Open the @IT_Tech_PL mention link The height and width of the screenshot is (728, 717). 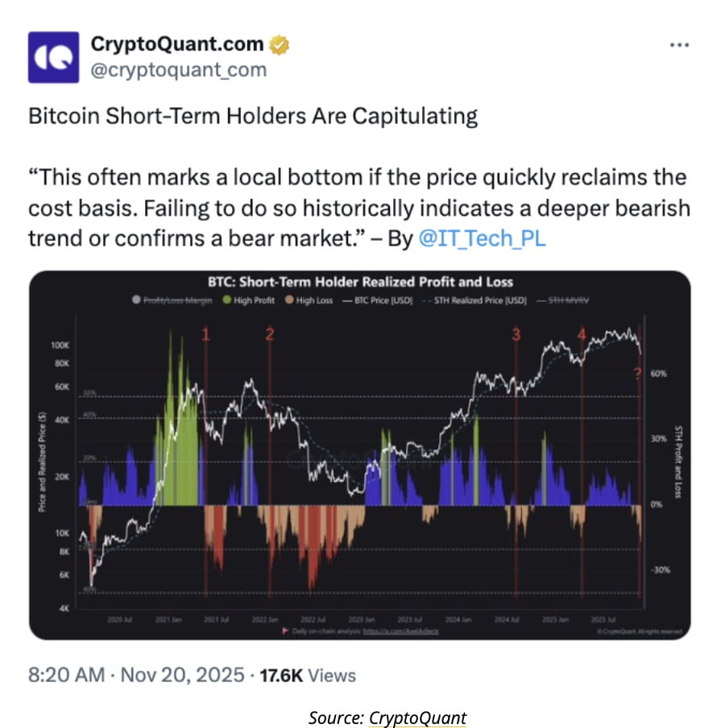(x=482, y=238)
